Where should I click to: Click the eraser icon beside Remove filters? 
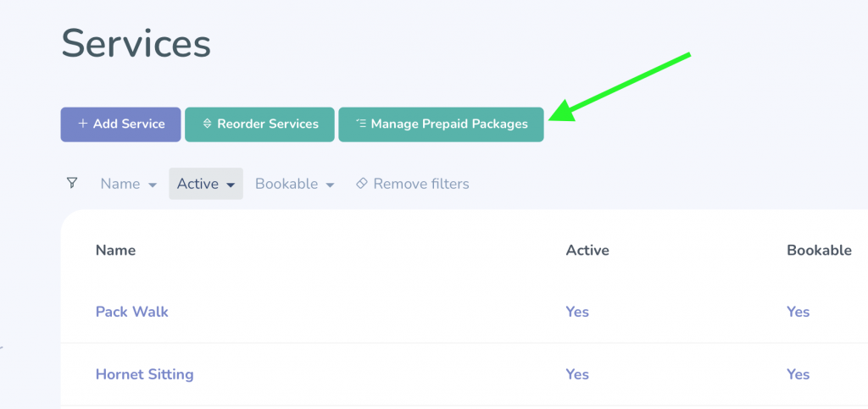[361, 183]
